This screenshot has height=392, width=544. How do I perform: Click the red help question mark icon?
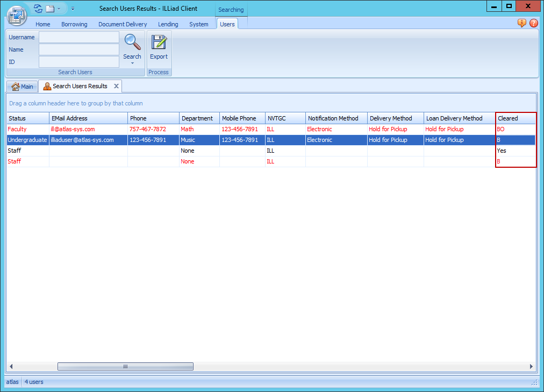click(533, 23)
